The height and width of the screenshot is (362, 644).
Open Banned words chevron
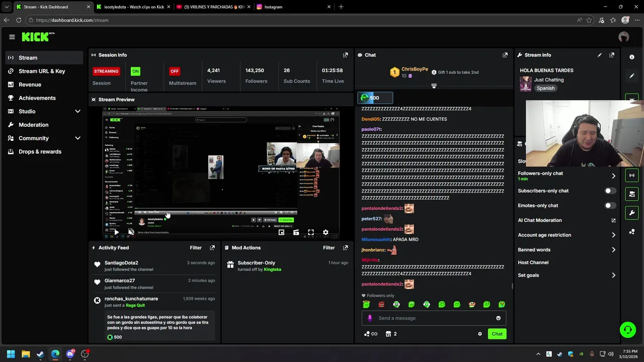(x=613, y=250)
